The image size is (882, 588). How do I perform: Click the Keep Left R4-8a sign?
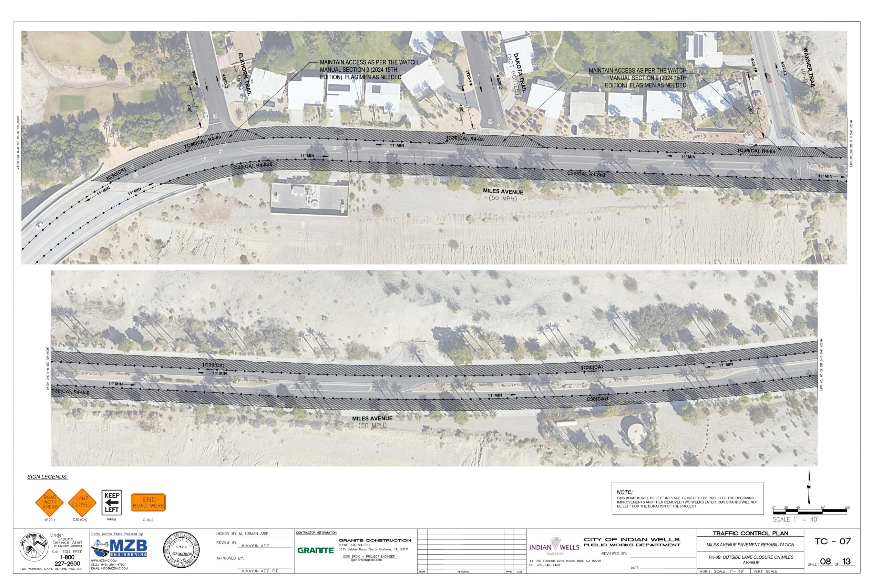[x=112, y=503]
